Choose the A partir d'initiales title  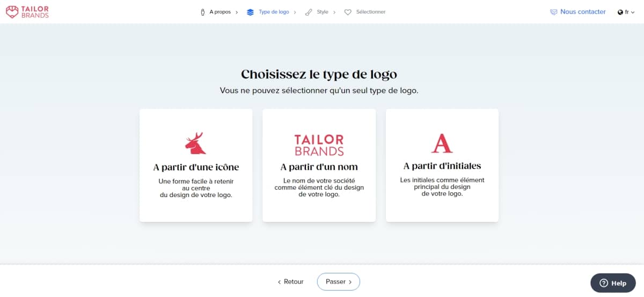tap(442, 166)
